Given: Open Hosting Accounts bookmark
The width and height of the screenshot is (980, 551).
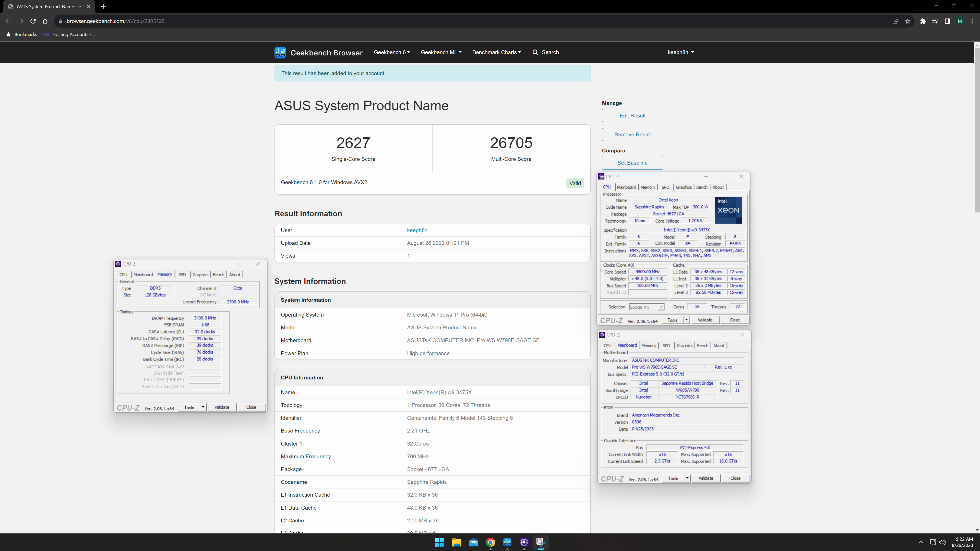Looking at the screenshot, I should pyautogui.click(x=69, y=34).
